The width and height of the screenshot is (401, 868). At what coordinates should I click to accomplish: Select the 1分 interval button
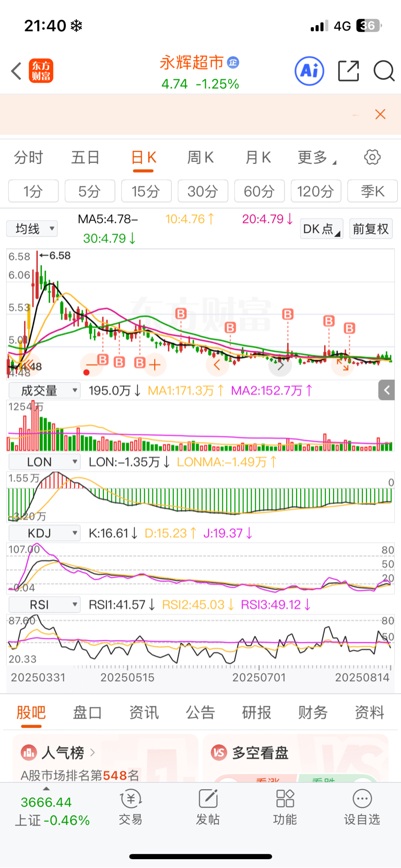point(33,191)
